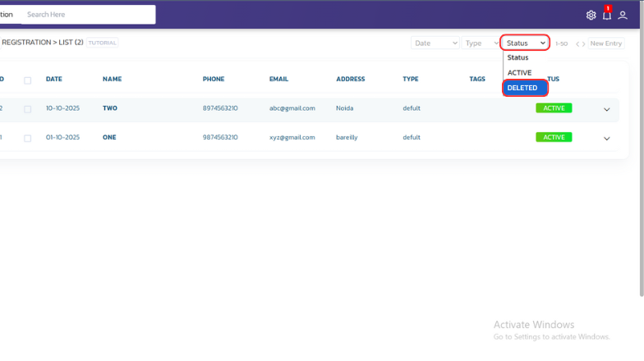The width and height of the screenshot is (644, 361).
Task: Open the Date filter dropdown
Action: pos(435,43)
